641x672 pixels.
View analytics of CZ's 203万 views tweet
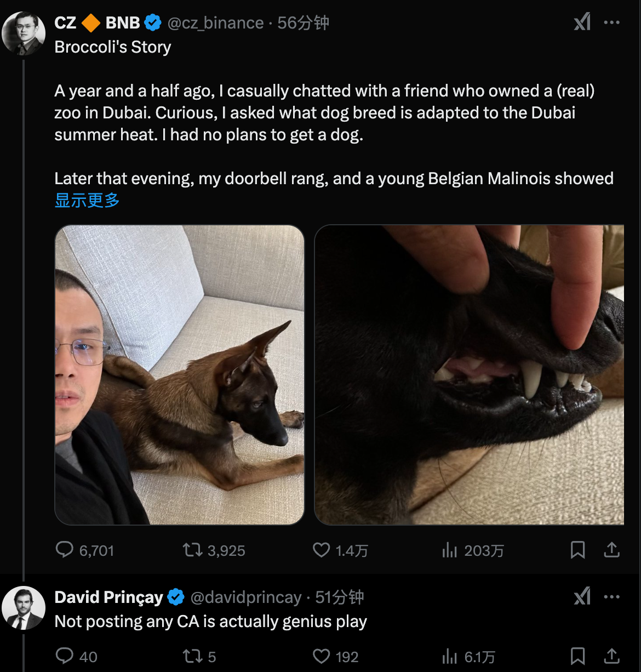[450, 550]
